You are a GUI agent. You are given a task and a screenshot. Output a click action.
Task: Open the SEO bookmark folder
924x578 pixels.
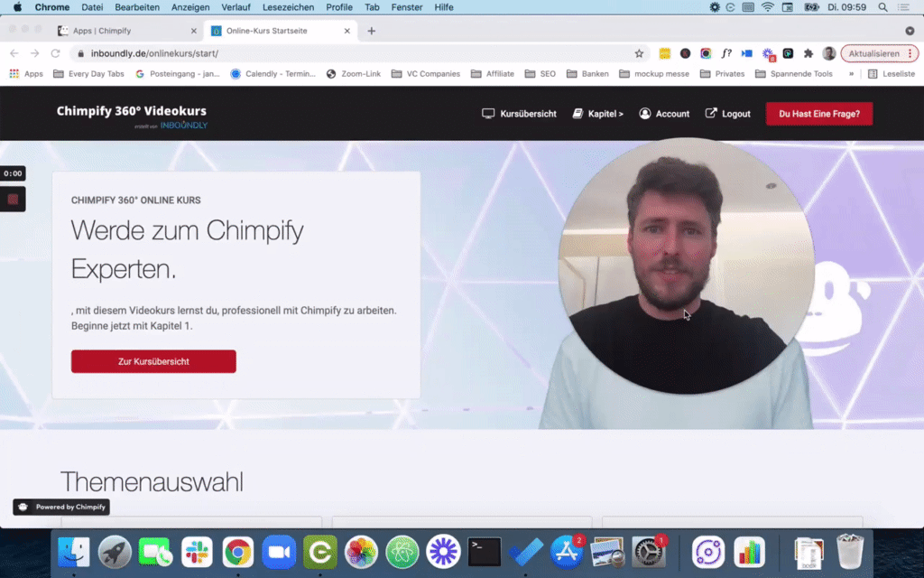[x=541, y=74]
